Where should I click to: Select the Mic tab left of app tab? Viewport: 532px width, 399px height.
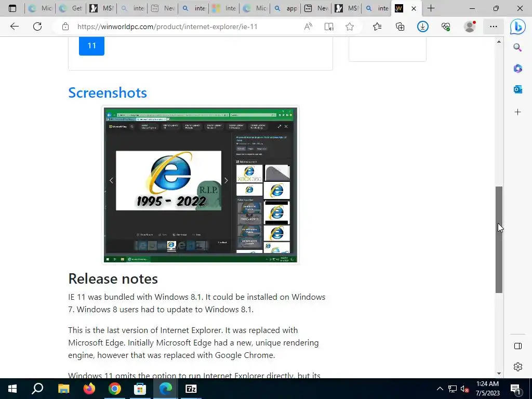click(x=255, y=8)
